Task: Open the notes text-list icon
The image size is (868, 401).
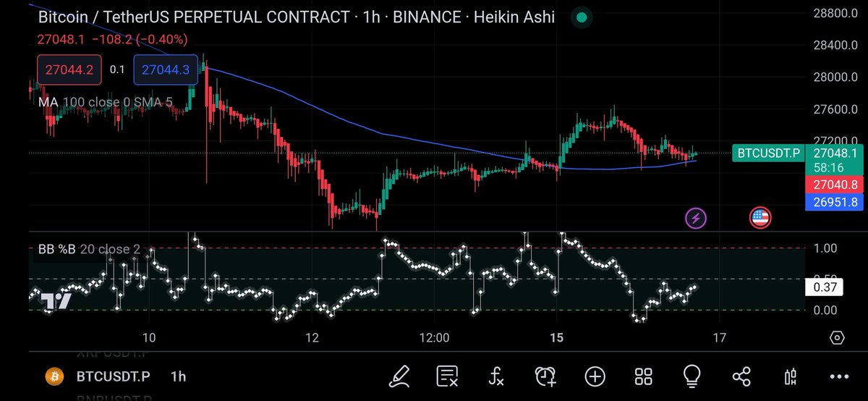Action: 448,376
